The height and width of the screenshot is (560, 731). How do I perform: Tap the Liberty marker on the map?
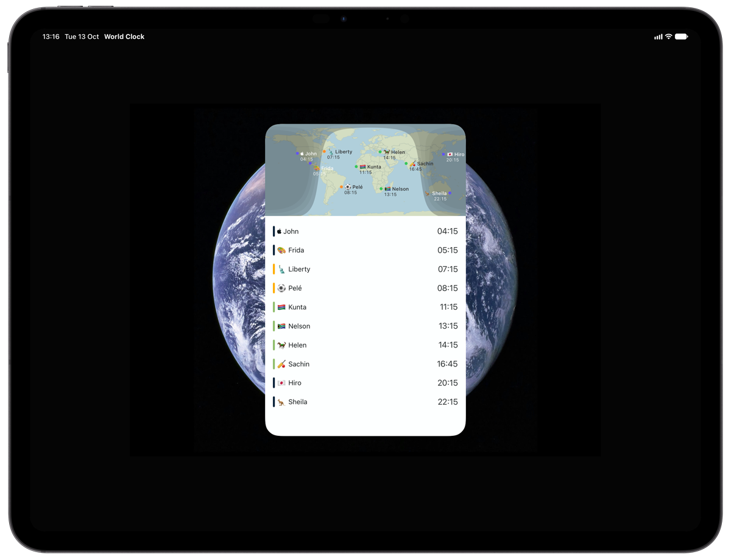click(x=324, y=152)
